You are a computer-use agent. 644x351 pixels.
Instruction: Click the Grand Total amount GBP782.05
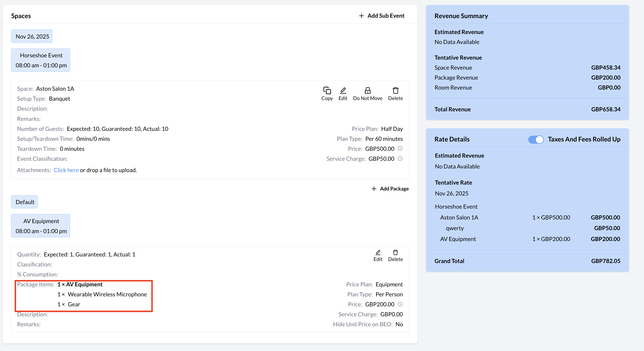pos(605,261)
